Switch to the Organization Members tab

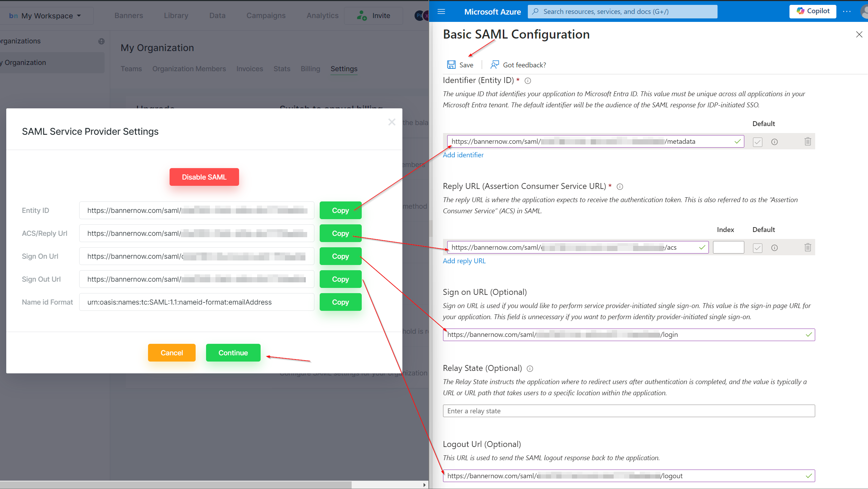coord(189,69)
